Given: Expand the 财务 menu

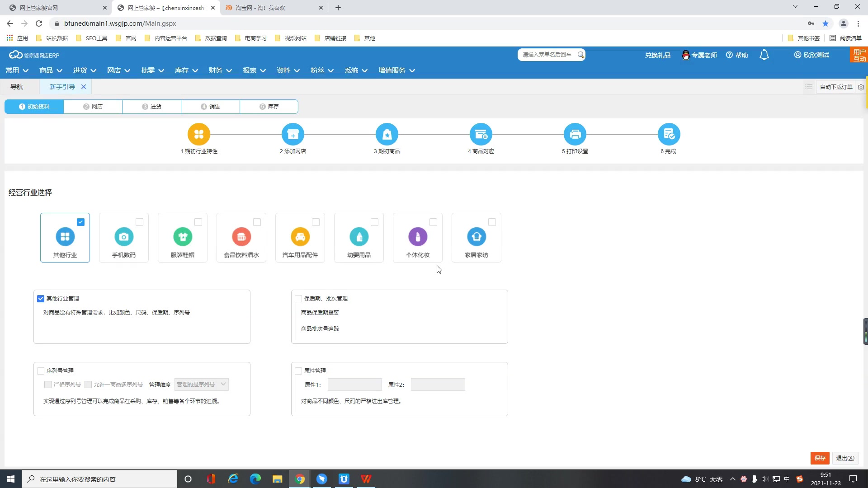Looking at the screenshot, I should pyautogui.click(x=220, y=70).
